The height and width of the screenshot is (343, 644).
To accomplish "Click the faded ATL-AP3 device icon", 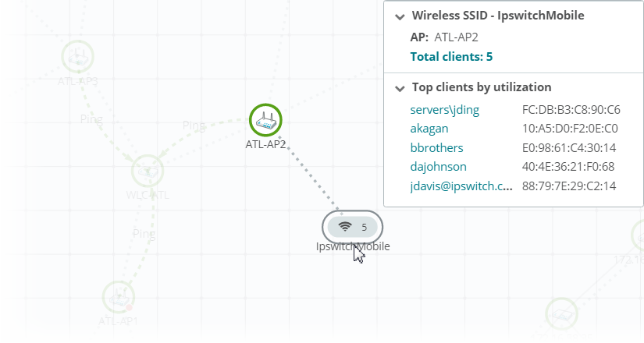I will (77, 56).
